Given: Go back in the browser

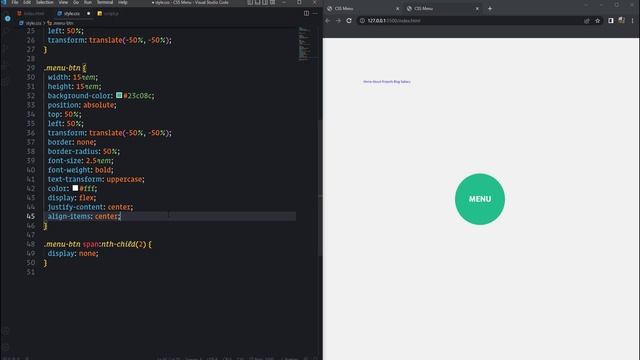Looking at the screenshot, I should (x=327, y=20).
